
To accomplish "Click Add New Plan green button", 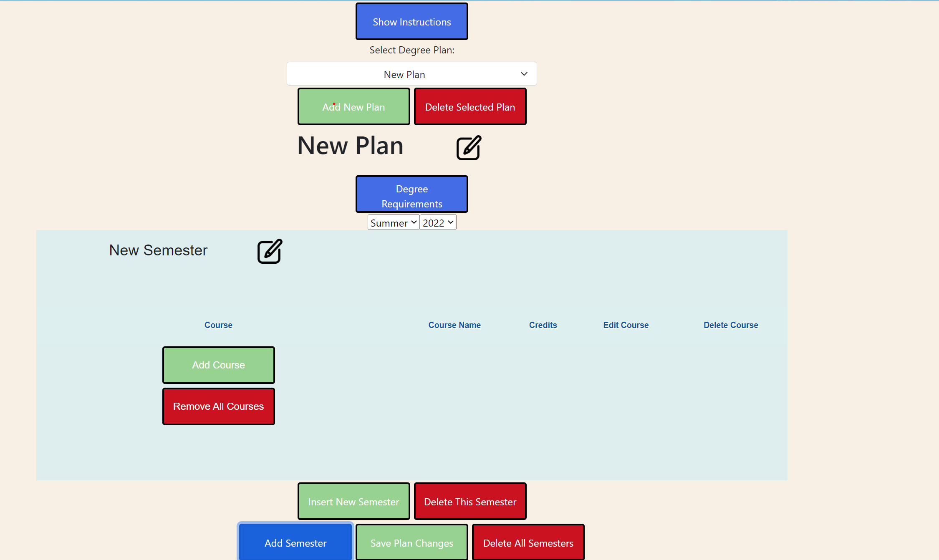I will tap(354, 107).
